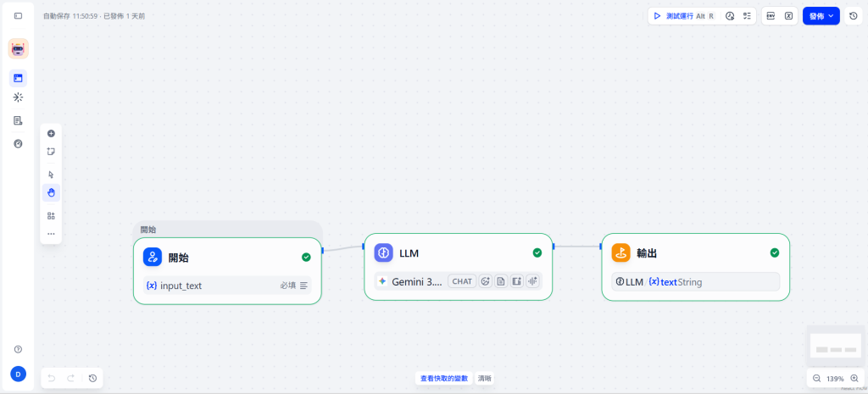Add a new node with plus icon

click(51, 133)
